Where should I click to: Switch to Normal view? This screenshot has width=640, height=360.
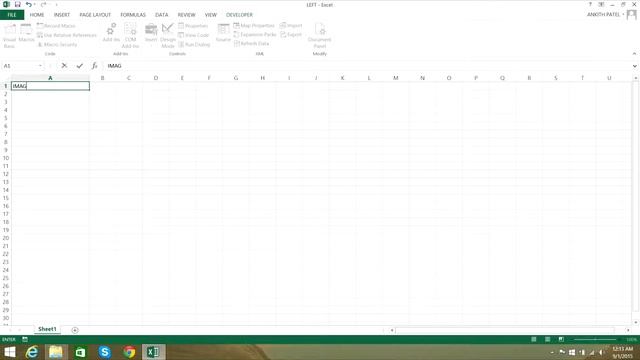coord(533,339)
